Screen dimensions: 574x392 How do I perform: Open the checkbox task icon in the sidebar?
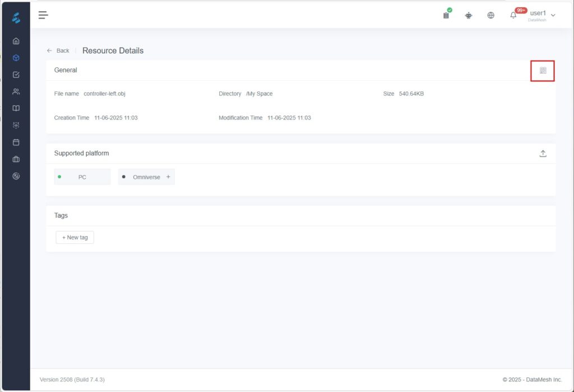click(16, 75)
